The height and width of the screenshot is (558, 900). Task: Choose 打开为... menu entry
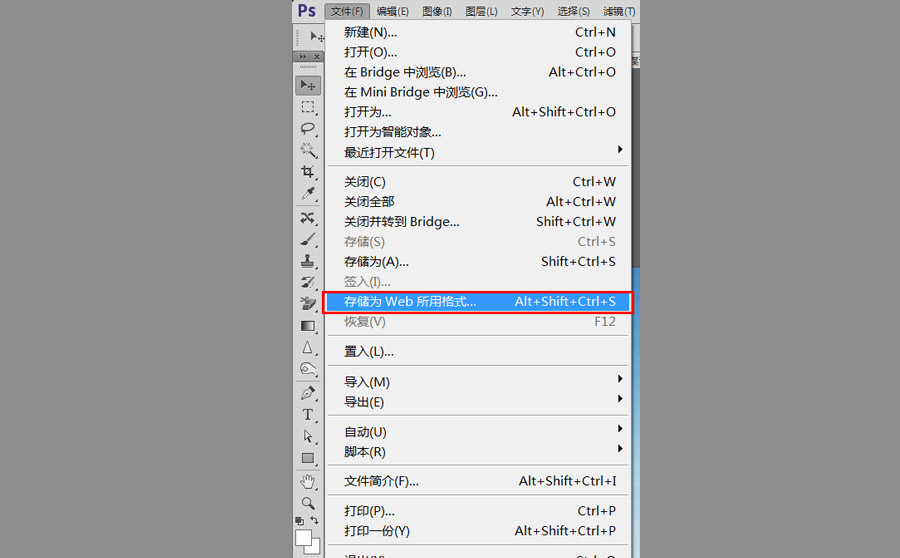479,112
